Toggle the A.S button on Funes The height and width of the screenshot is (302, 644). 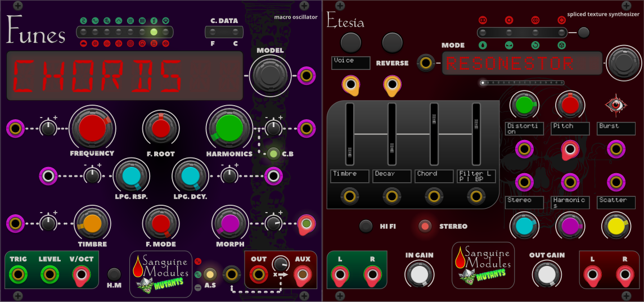coord(210,274)
